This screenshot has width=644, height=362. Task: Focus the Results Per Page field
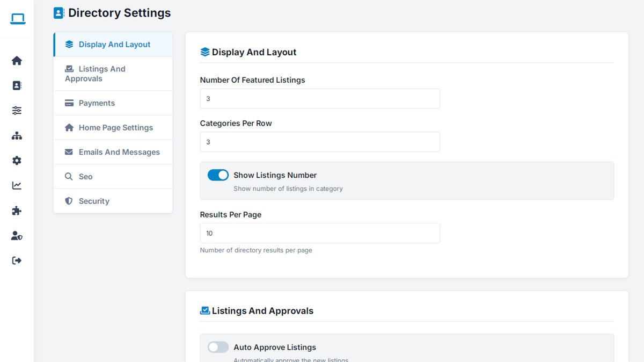(x=320, y=233)
